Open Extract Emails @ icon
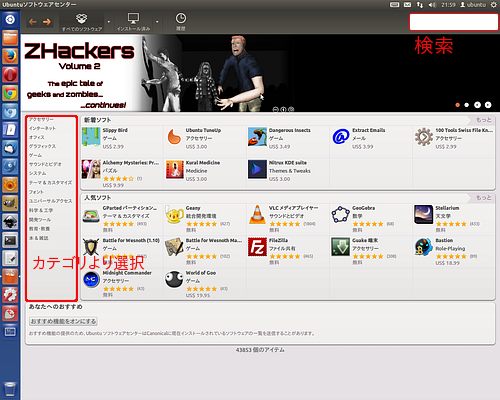Image resolution: width=500 pixels, height=400 pixels. tap(341, 136)
